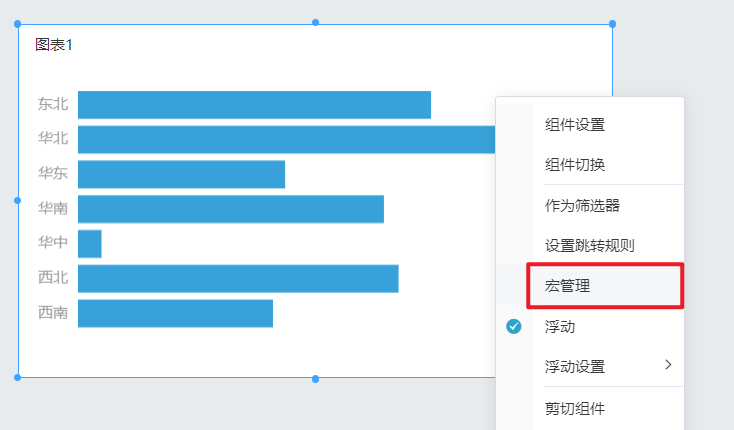Select 组件切换 menu entry
The width and height of the screenshot is (734, 430).
pos(575,165)
